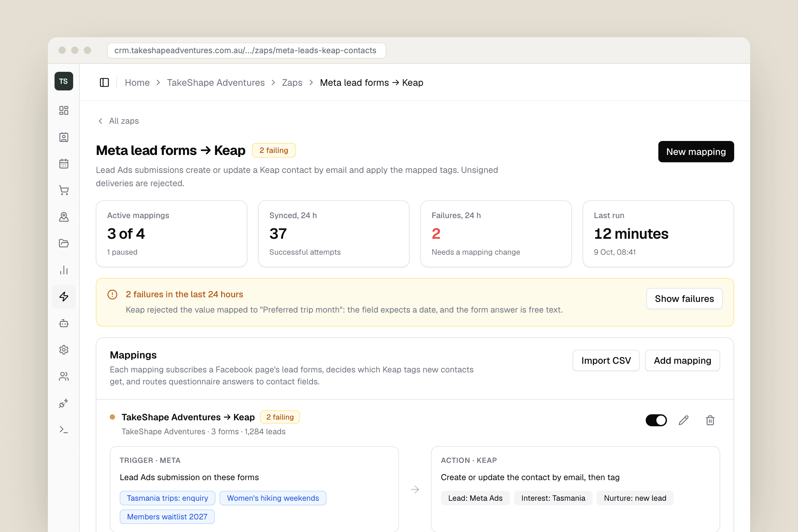Go back to All zaps

[x=118, y=121]
